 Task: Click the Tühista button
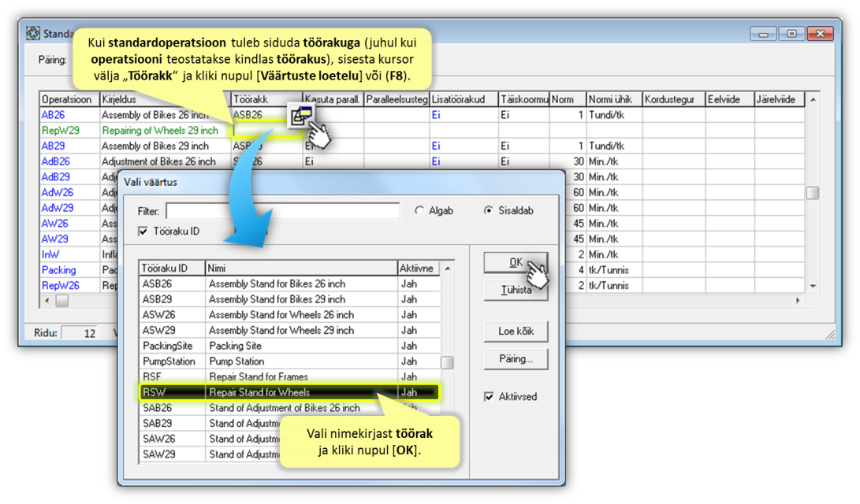(516, 291)
